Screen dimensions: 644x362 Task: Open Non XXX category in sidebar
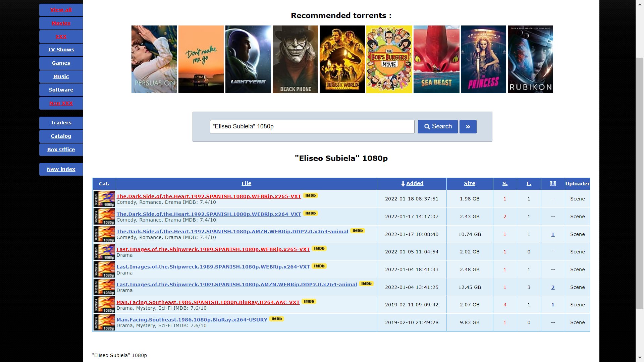pyautogui.click(x=61, y=103)
